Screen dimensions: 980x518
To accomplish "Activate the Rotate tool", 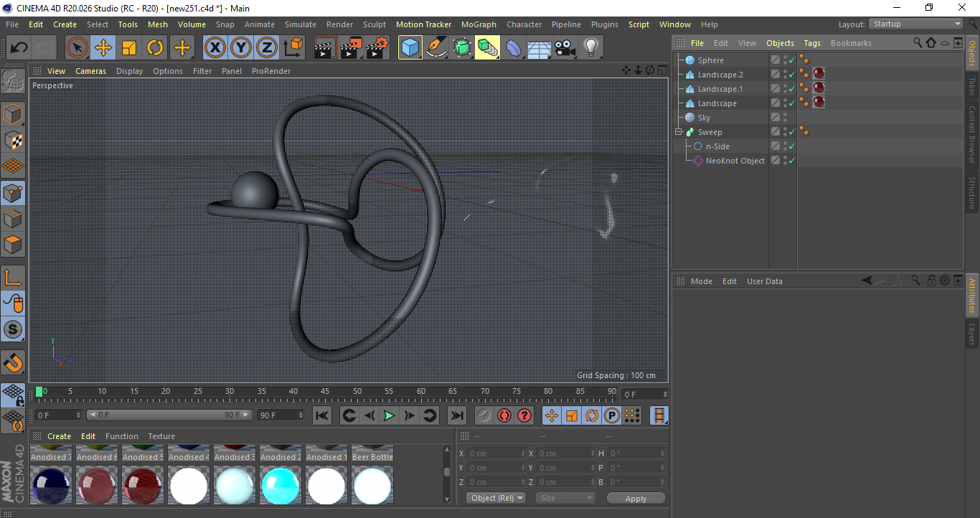I will pyautogui.click(x=155, y=48).
